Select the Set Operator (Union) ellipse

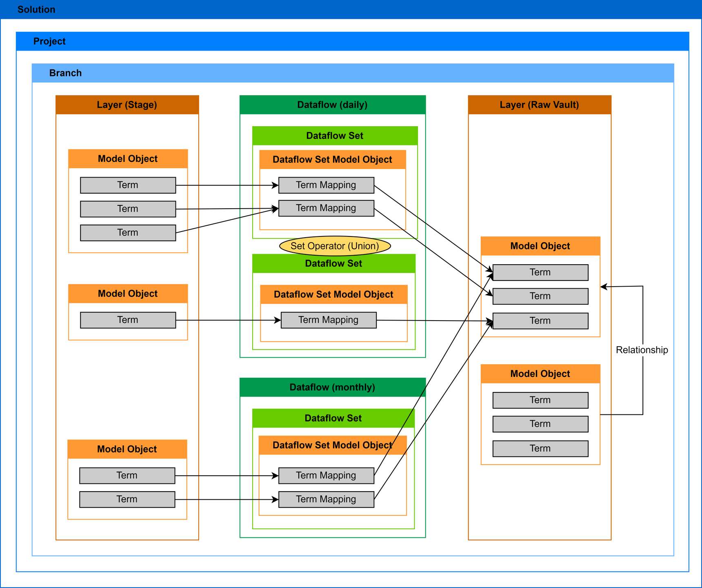335,246
